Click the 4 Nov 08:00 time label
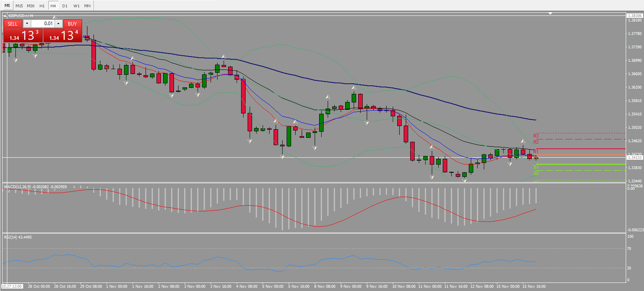The width and height of the screenshot is (644, 291). coord(247,287)
